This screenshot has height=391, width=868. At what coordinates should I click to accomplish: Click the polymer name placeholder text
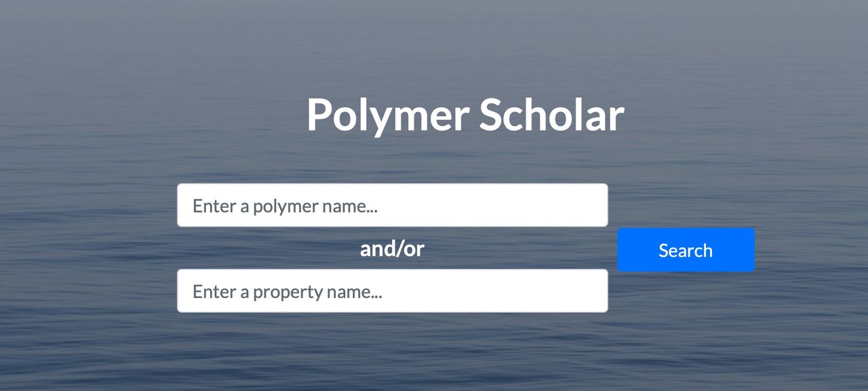click(x=285, y=206)
